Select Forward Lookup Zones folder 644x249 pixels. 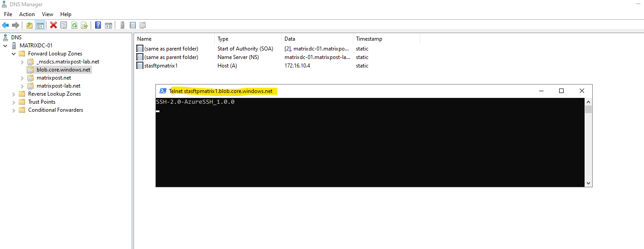pyautogui.click(x=55, y=54)
